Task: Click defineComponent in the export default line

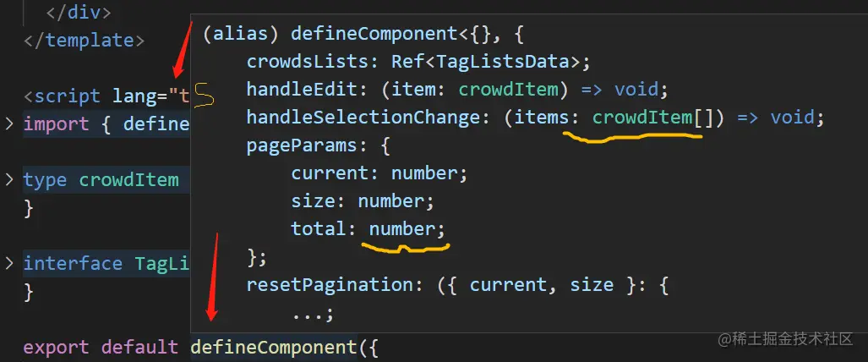Action: click(x=272, y=347)
